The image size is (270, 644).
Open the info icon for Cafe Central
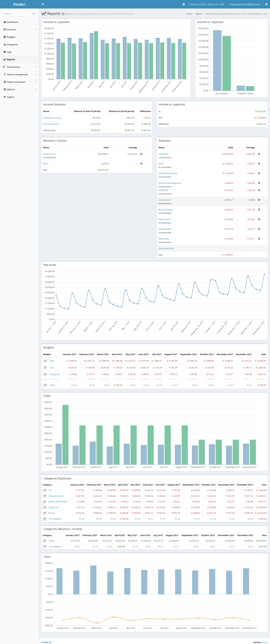pos(259,200)
